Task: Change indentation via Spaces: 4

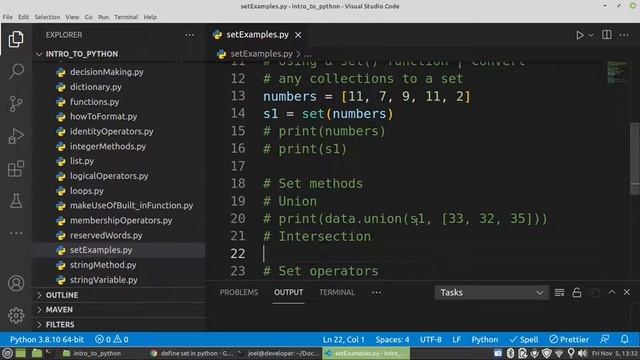Action: click(392, 339)
